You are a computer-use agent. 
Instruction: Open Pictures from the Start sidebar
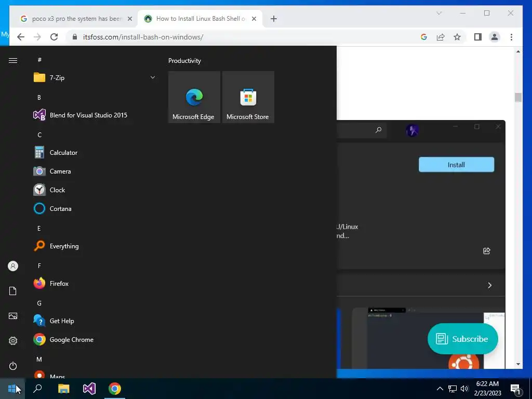click(x=13, y=316)
